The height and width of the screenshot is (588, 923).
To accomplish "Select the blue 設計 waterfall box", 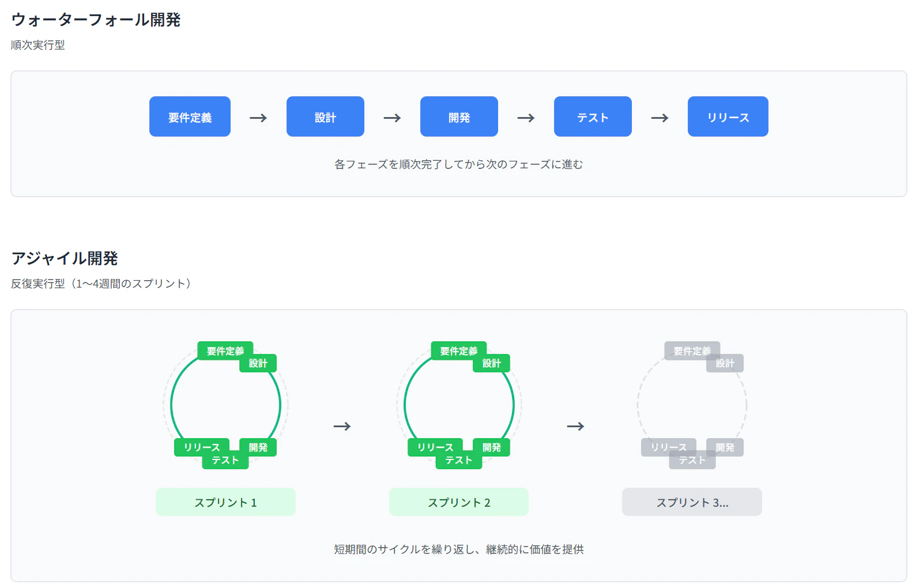I will 325,116.
